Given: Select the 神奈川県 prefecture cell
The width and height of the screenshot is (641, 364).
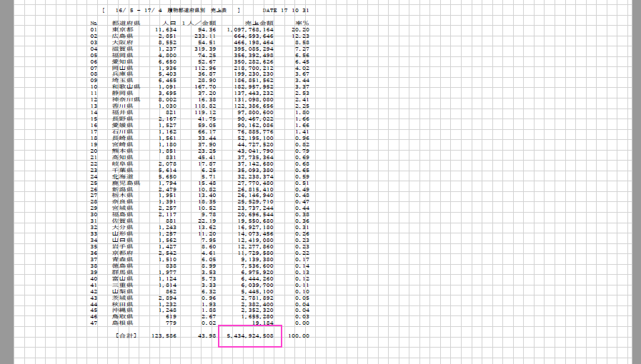Looking at the screenshot, I should click(x=124, y=99).
